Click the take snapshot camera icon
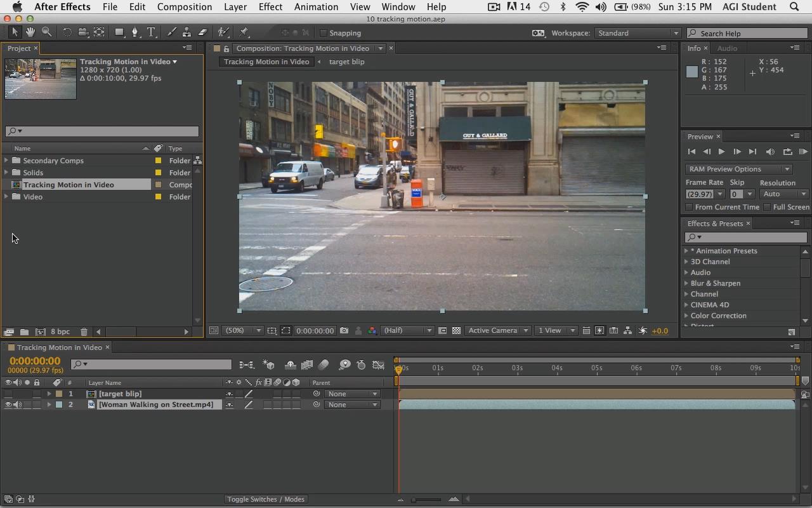The height and width of the screenshot is (508, 812). pos(344,331)
